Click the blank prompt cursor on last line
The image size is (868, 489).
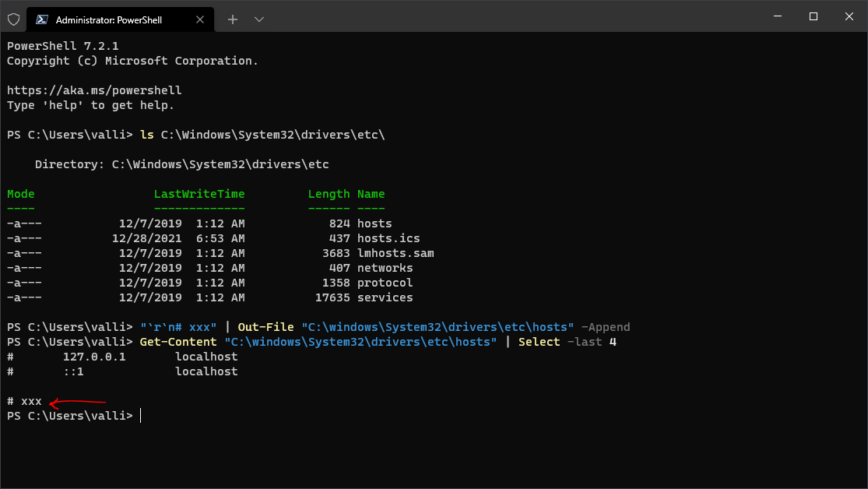141,416
